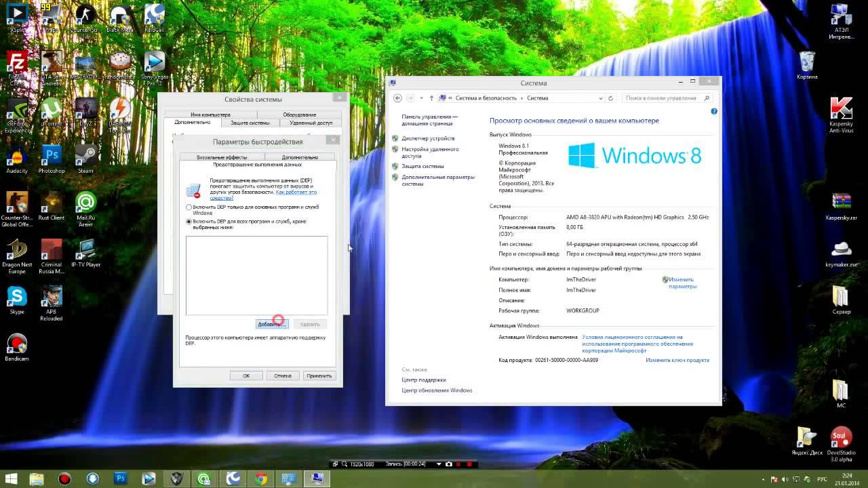The height and width of the screenshot is (488, 868).
Task: Launch the Steam desktop shortcut
Action: [86, 159]
